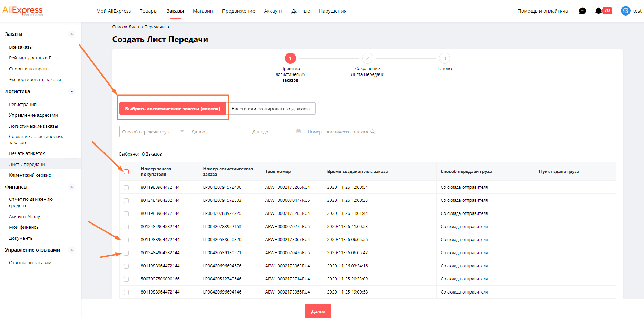This screenshot has height=318, width=644.
Task: Open Документы in sidebar
Action: pyautogui.click(x=21, y=238)
